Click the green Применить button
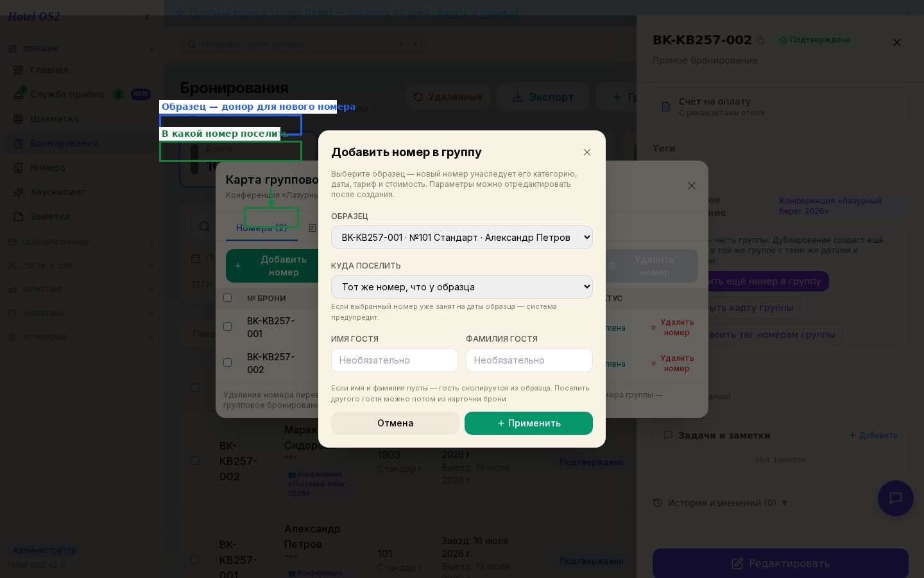The height and width of the screenshot is (578, 924). (x=529, y=423)
